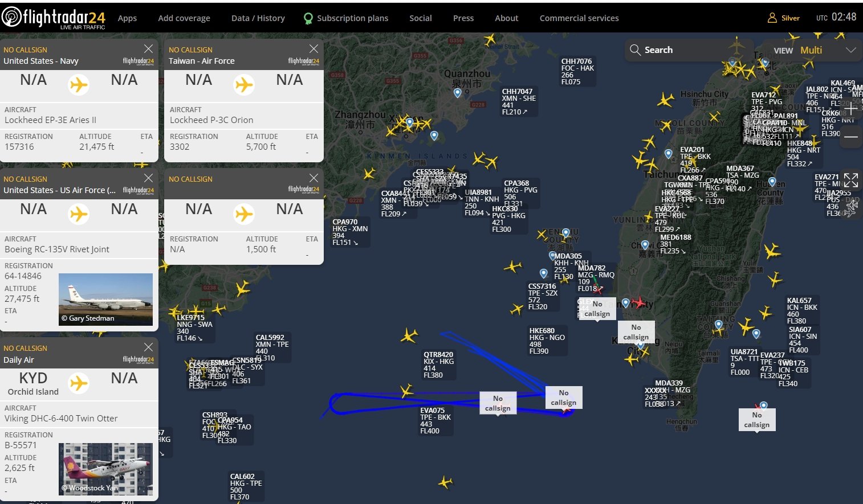The image size is (863, 504).
Task: Open the About menu item
Action: [x=507, y=18]
